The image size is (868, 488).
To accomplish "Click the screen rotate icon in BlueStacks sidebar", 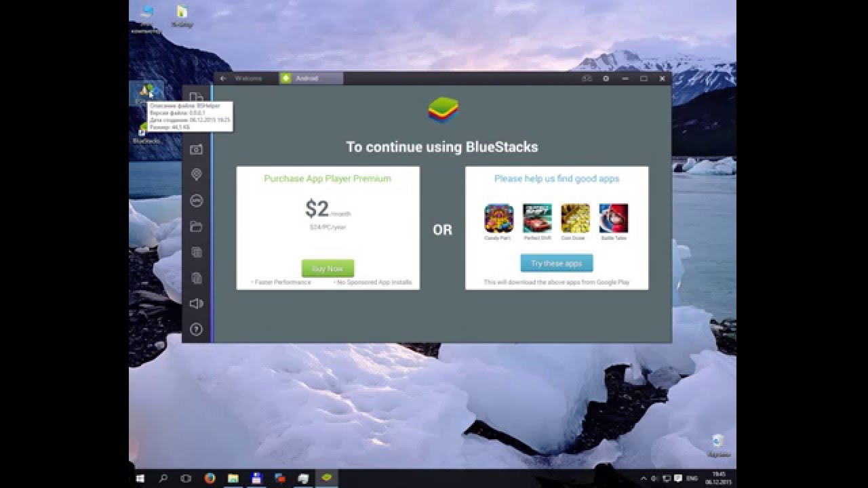I will click(196, 98).
